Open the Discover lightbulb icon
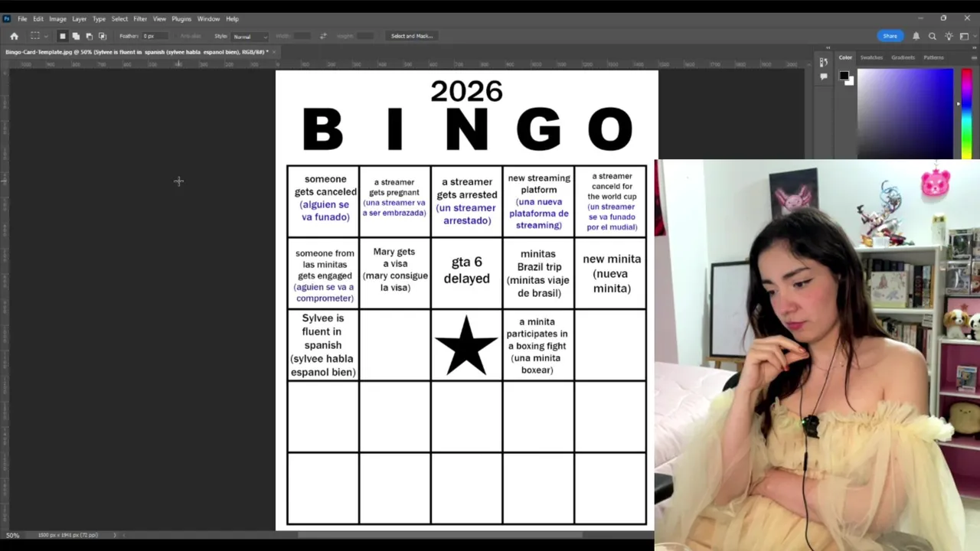980x551 pixels. click(949, 36)
